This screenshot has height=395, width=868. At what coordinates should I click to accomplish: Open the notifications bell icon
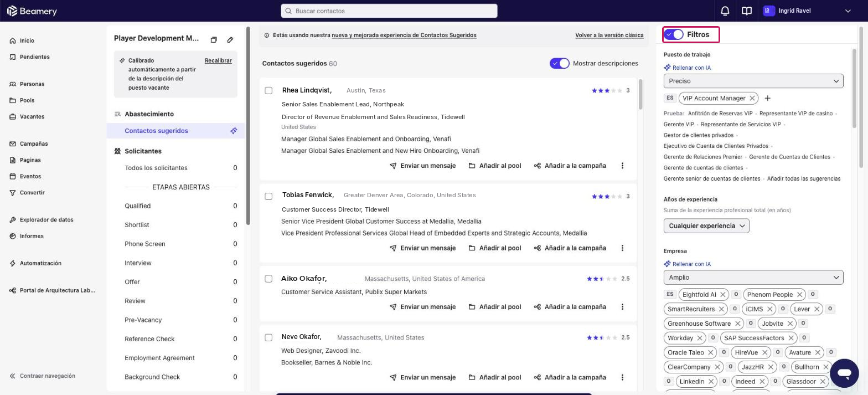725,11
